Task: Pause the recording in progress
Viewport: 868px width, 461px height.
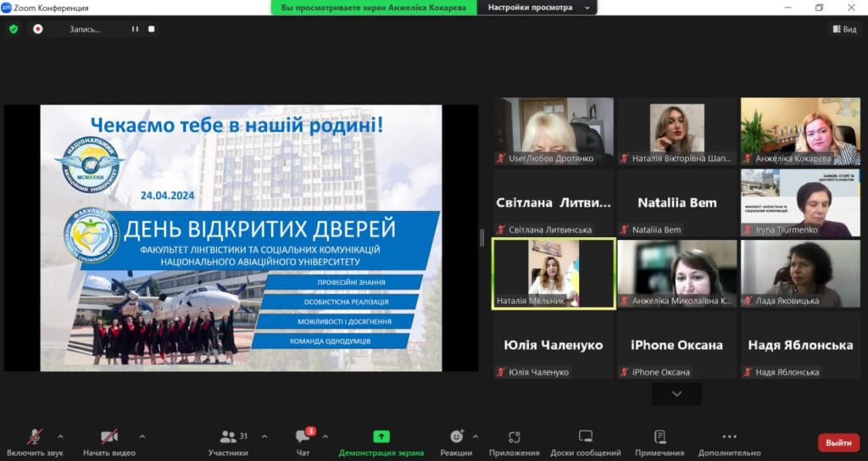Action: pos(134,29)
